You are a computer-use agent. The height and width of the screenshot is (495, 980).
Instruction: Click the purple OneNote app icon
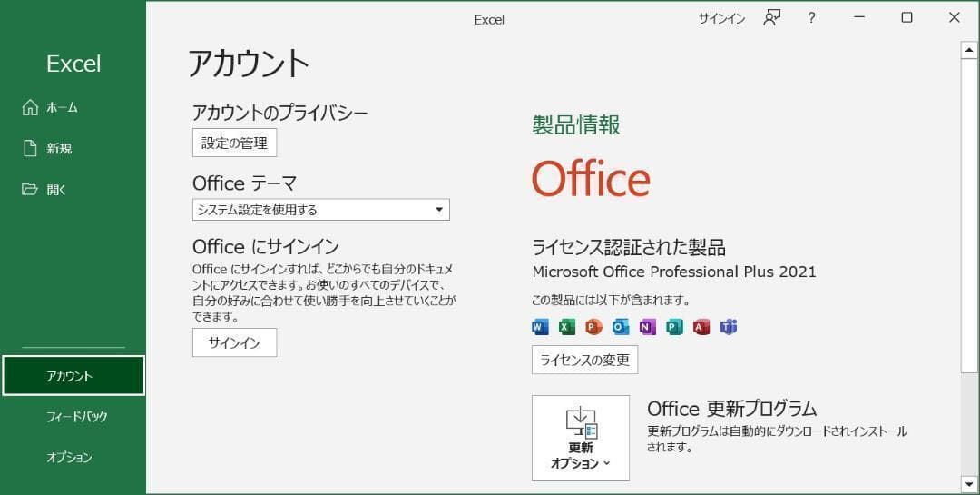click(x=647, y=327)
